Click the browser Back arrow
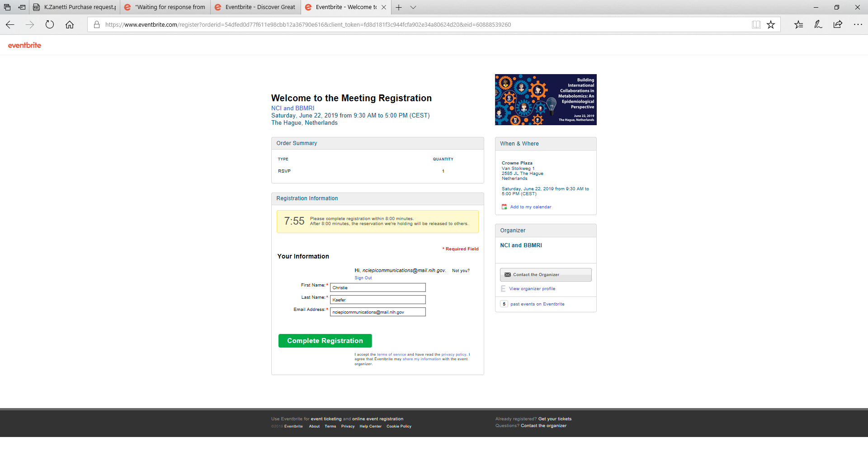868x470 pixels. point(10,25)
